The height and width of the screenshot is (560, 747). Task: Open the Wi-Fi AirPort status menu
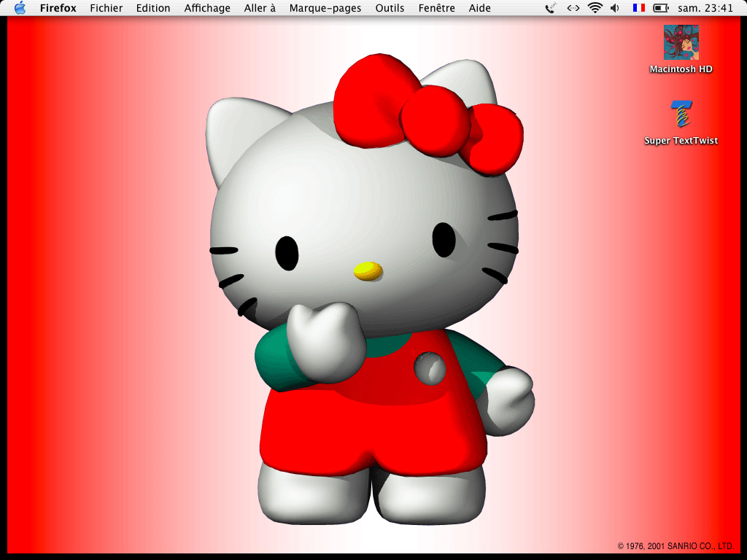coord(595,8)
